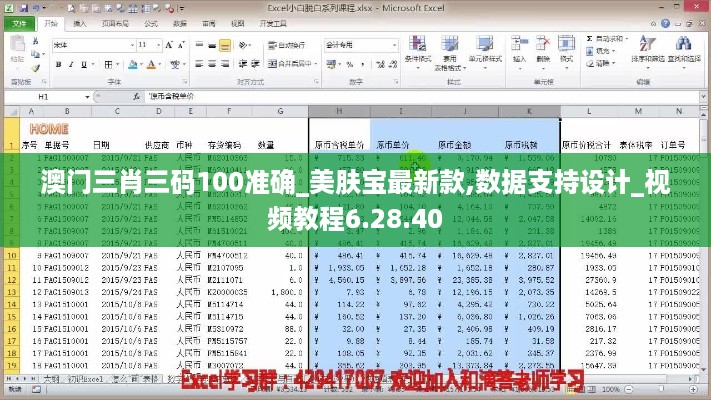Screen dimensions: 711x400
Task: Apply the font color red A
Action: click(x=151, y=65)
